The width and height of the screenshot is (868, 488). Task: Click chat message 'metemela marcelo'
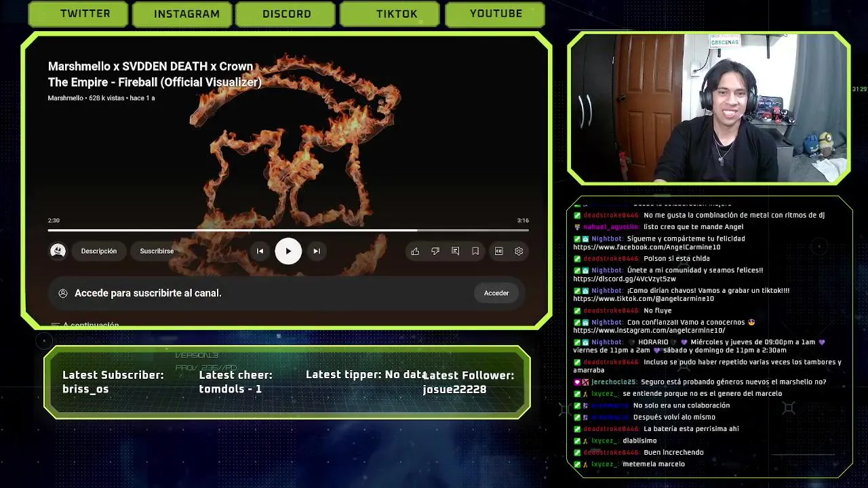654,464
